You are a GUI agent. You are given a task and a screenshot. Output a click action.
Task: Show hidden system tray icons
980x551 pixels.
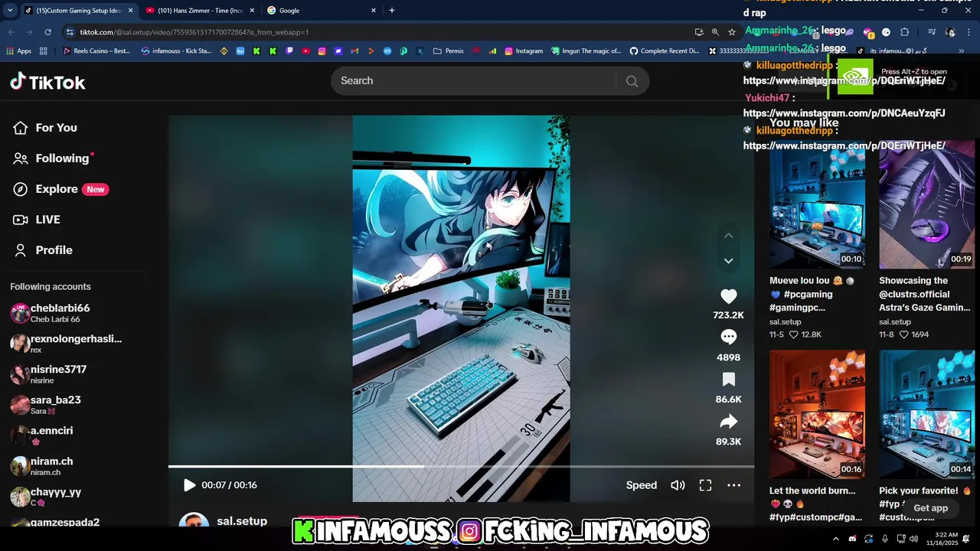835,539
